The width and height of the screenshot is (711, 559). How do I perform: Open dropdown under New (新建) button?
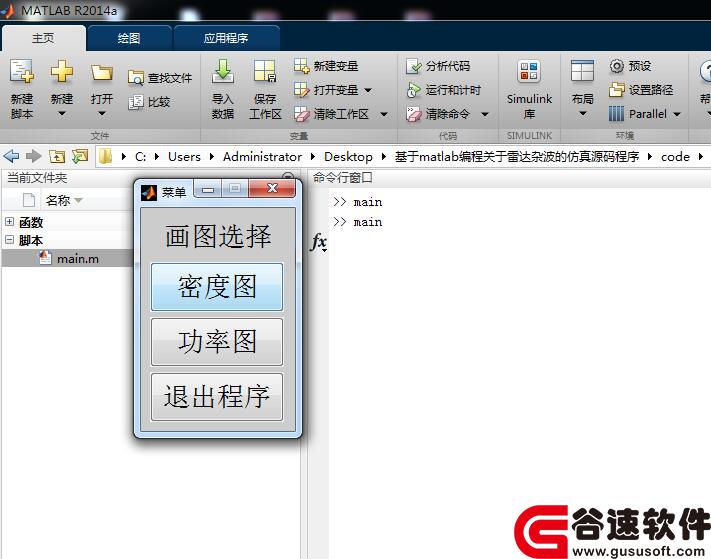[x=62, y=113]
